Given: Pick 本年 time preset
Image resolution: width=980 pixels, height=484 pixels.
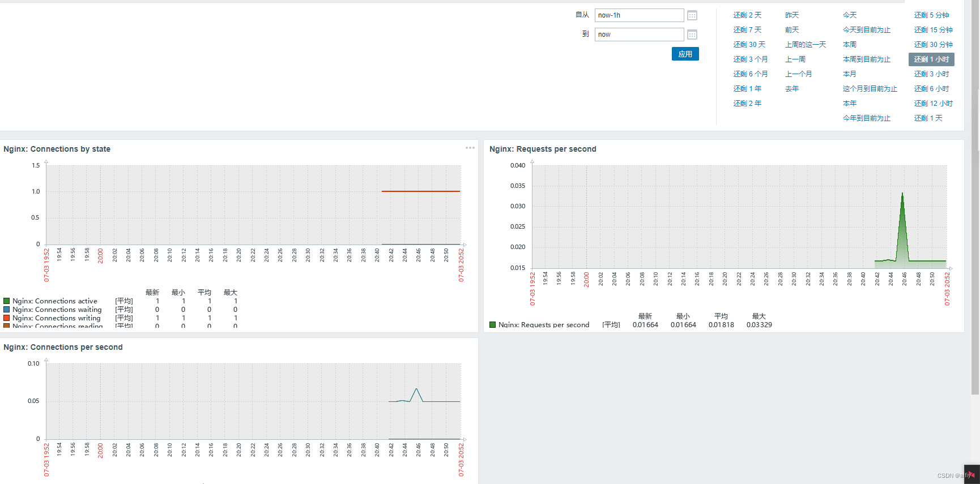Looking at the screenshot, I should click(x=850, y=104).
